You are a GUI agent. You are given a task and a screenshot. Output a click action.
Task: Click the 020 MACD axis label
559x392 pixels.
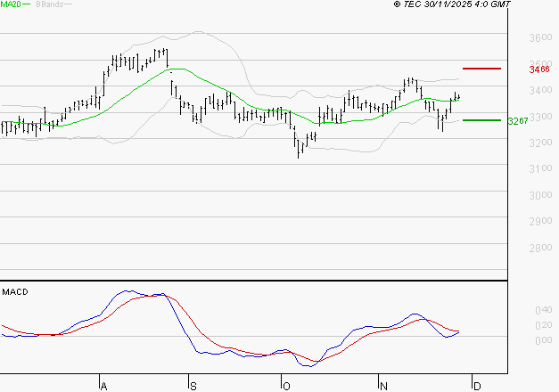pos(544,325)
